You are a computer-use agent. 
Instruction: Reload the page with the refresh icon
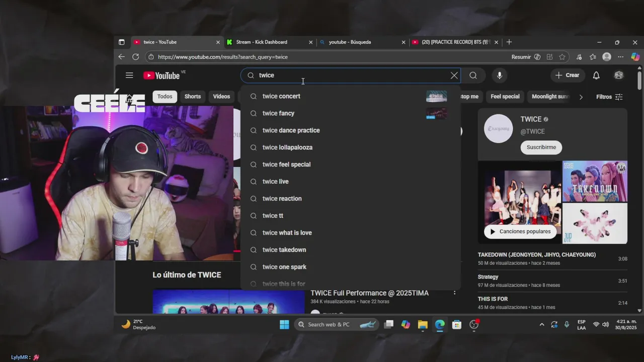135,57
